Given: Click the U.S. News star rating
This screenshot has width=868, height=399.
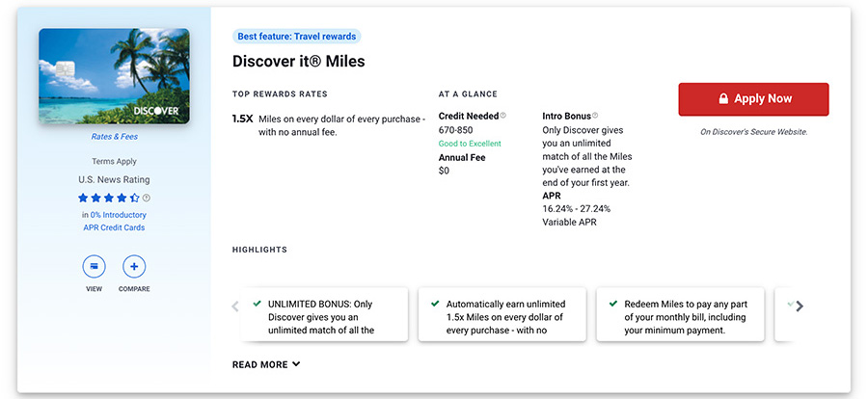Looking at the screenshot, I should [109, 198].
